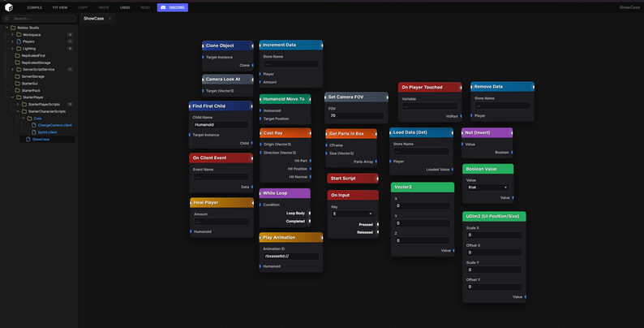The height and width of the screenshot is (328, 644).
Task: Click the Discord toolbar button
Action: (173, 7)
